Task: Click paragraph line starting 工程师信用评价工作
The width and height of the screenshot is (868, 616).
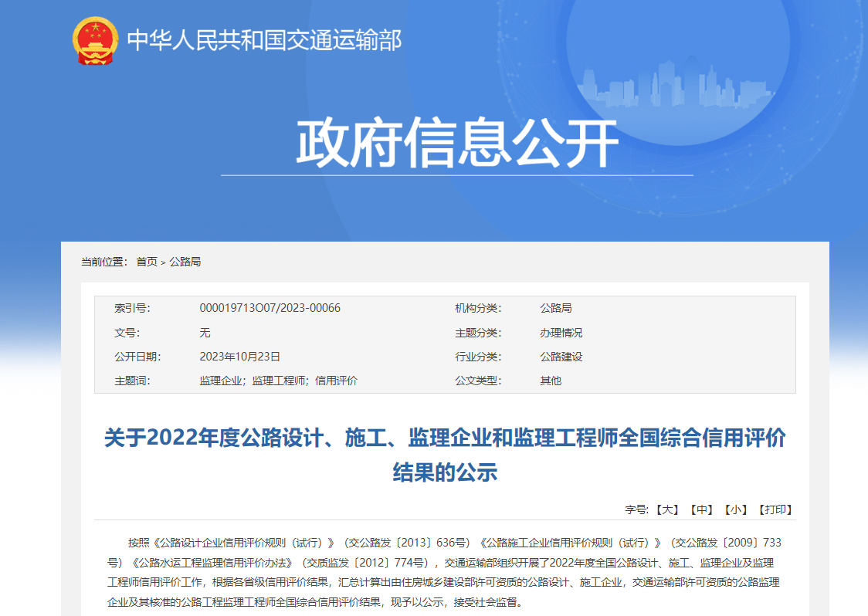Action: coord(443,582)
